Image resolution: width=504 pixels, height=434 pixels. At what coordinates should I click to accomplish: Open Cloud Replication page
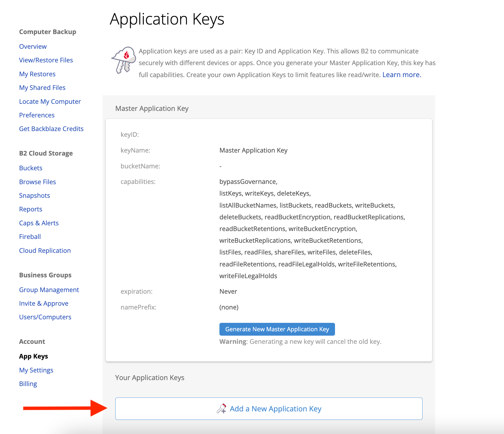point(45,251)
